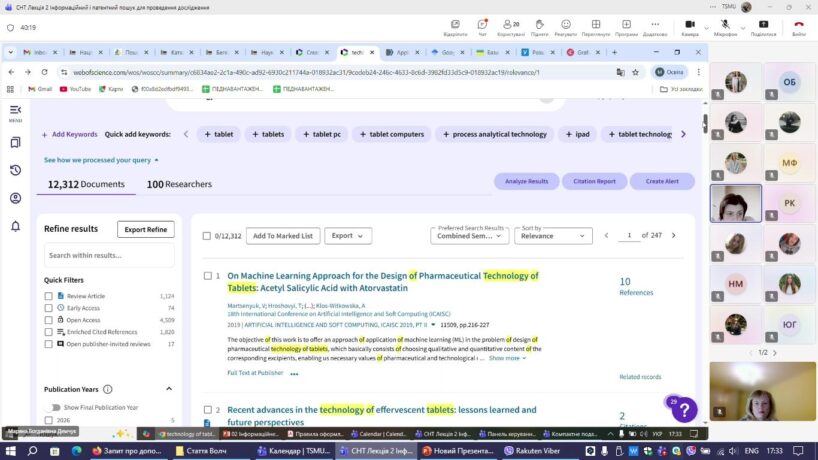Click the purple help question mark button

(x=683, y=409)
